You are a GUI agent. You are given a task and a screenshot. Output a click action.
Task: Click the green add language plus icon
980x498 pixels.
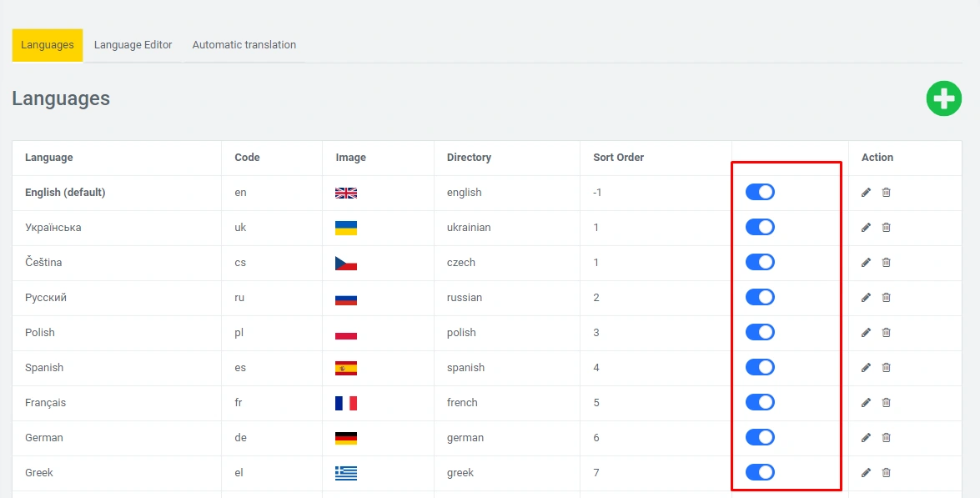(943, 98)
